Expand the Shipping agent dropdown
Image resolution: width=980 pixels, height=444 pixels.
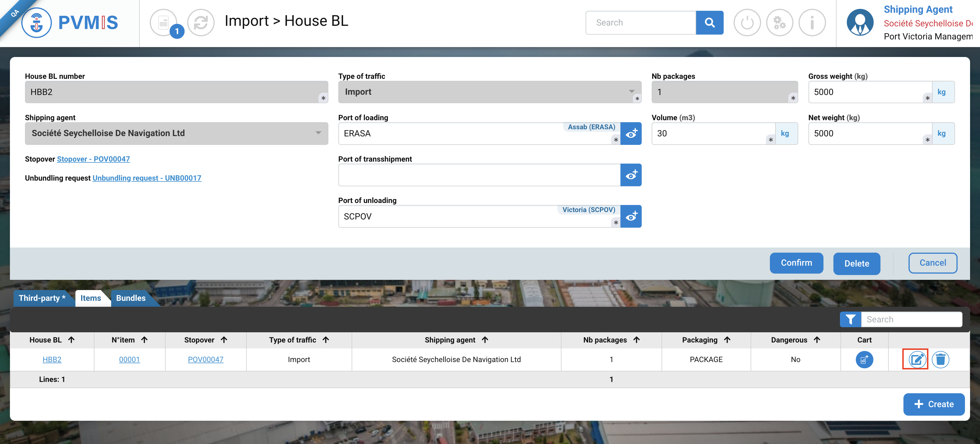[x=176, y=133]
